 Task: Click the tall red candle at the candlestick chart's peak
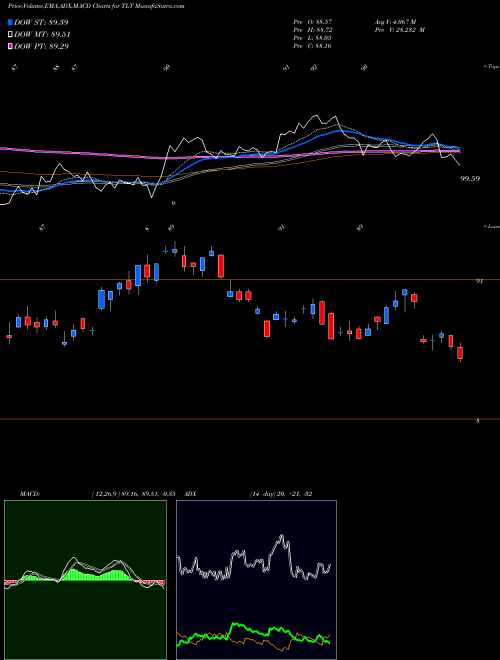point(221,266)
